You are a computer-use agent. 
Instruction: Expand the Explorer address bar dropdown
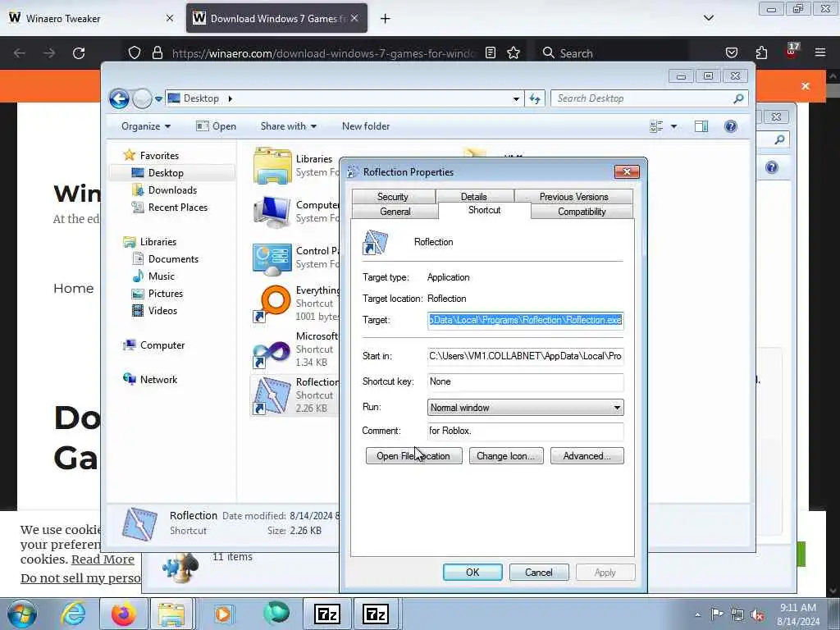tap(516, 99)
